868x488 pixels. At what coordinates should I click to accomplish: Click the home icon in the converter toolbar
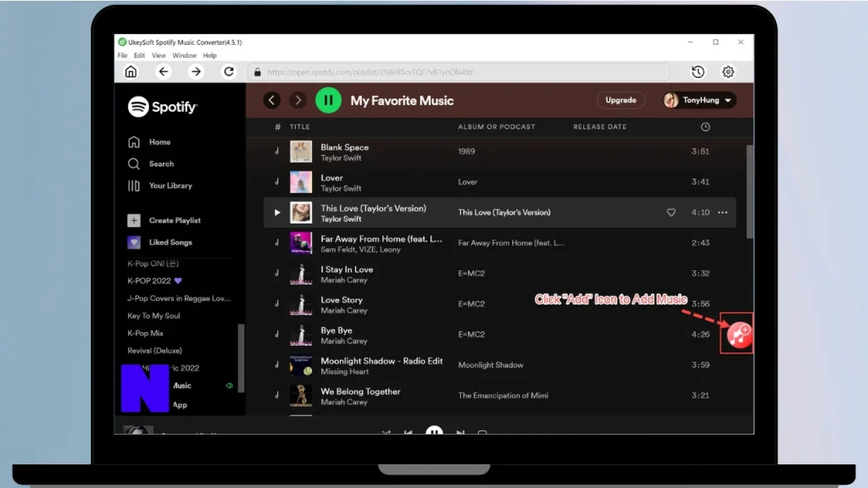(x=131, y=71)
